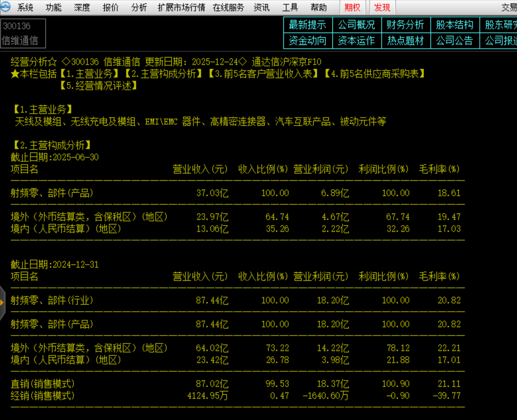Jump to section 【2.主营构成分析】 link
The width and height of the screenshot is (517, 420).
pos(164,74)
